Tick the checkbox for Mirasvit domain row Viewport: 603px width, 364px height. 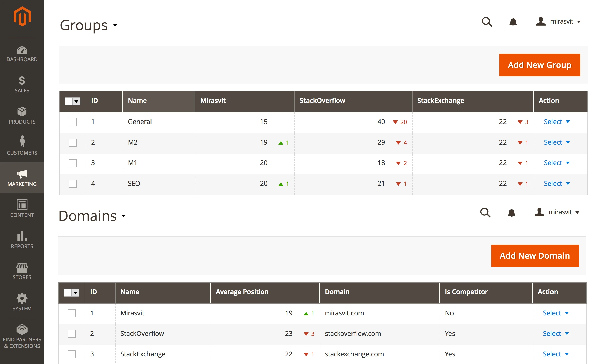[72, 313]
